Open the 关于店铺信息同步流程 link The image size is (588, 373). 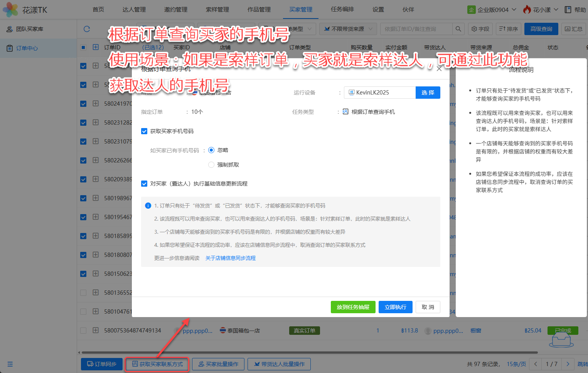[x=230, y=258]
